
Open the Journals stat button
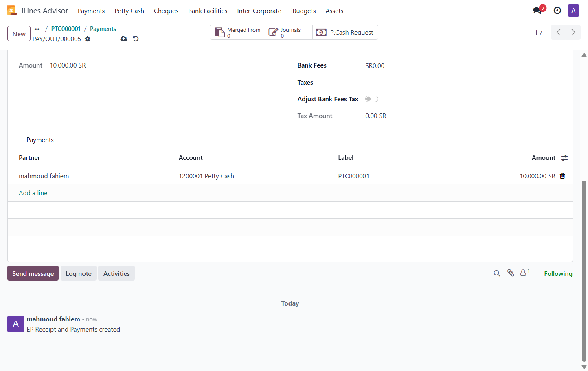pos(289,33)
